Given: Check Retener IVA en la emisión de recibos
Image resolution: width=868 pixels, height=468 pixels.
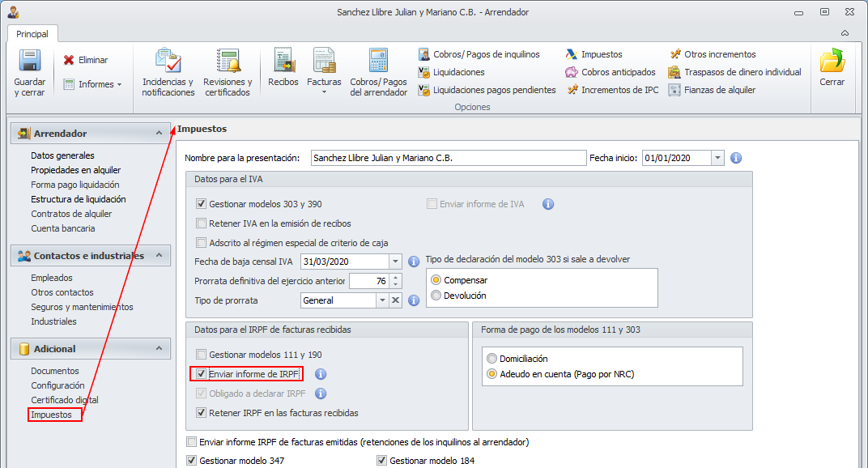Looking at the screenshot, I should pos(201,223).
